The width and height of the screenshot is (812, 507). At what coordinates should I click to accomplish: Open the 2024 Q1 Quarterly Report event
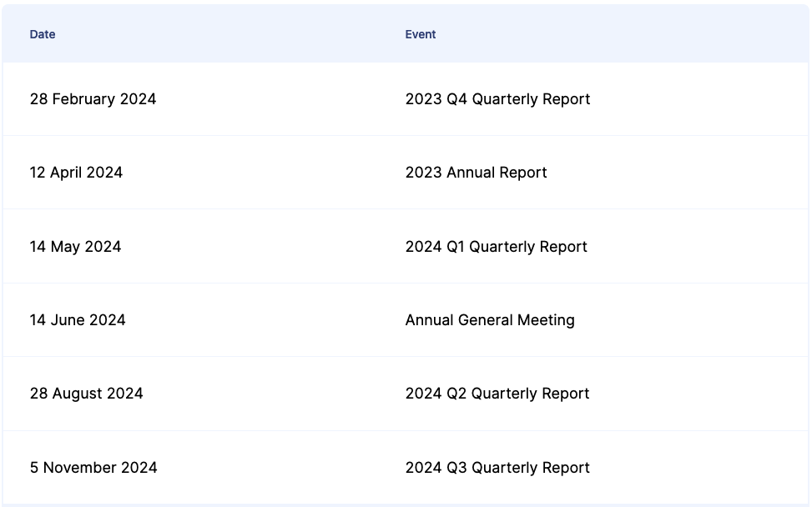[496, 247]
